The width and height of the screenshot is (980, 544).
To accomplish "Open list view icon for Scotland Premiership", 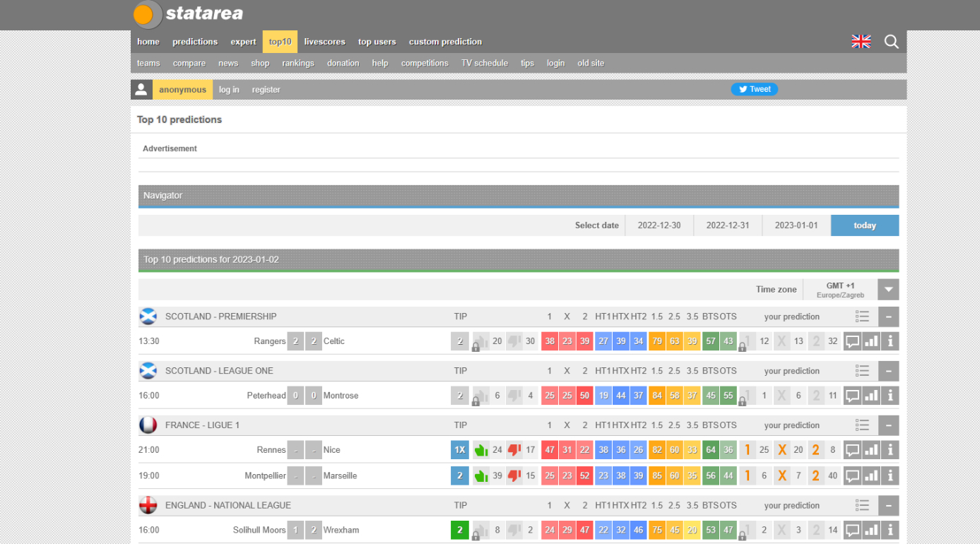I will point(862,317).
